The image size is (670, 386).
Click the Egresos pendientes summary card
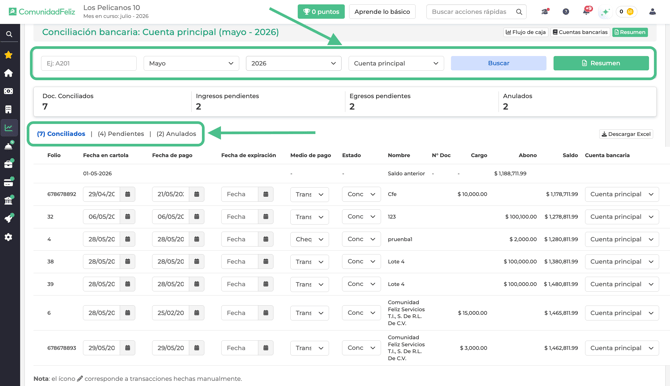(421, 102)
